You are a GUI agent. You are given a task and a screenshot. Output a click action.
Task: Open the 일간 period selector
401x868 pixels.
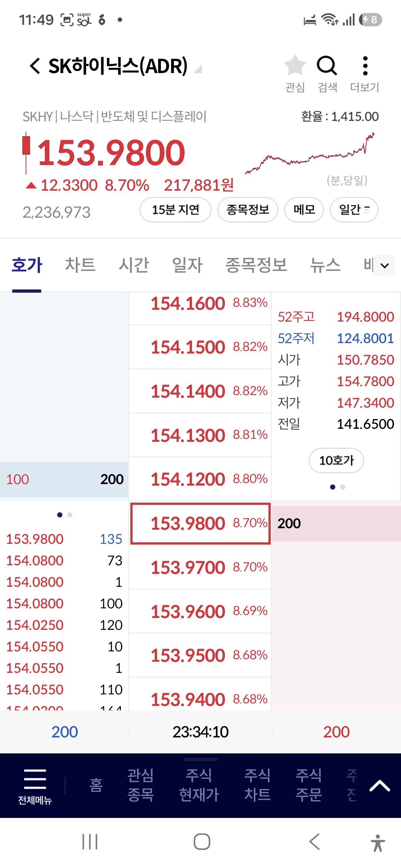pyautogui.click(x=354, y=210)
